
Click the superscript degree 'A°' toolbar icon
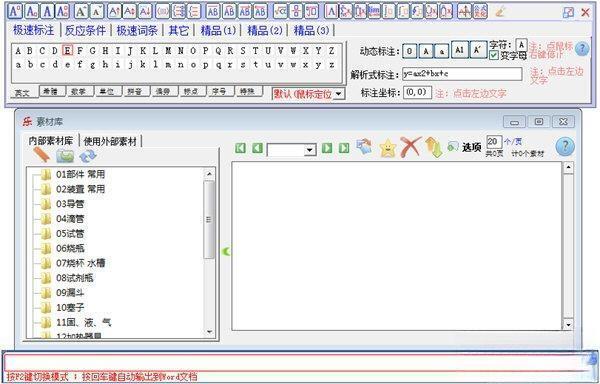click(x=15, y=11)
